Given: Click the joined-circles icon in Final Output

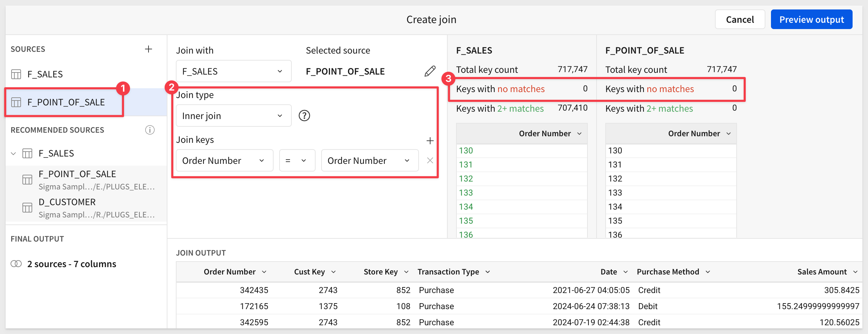Looking at the screenshot, I should pyautogui.click(x=16, y=264).
